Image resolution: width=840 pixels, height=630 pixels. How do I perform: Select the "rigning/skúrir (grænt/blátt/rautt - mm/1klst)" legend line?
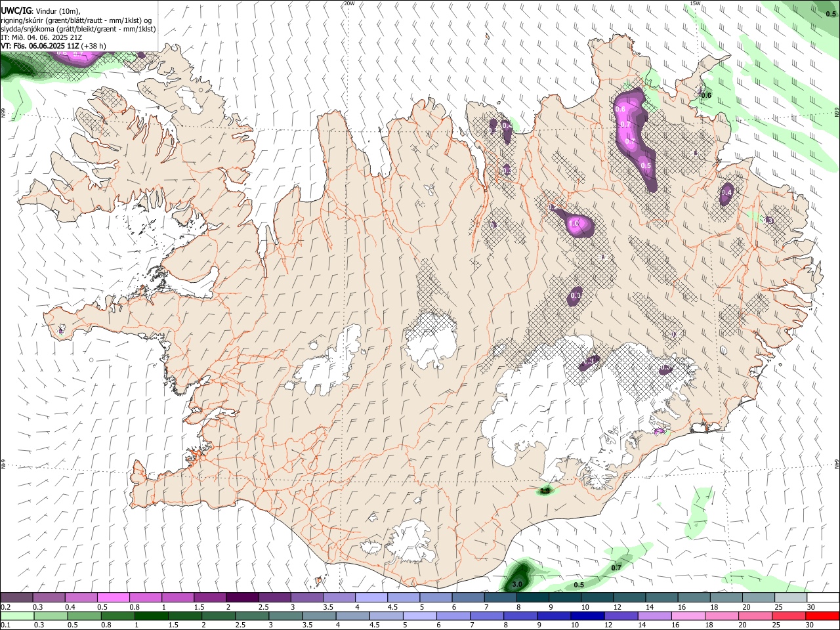point(76,20)
